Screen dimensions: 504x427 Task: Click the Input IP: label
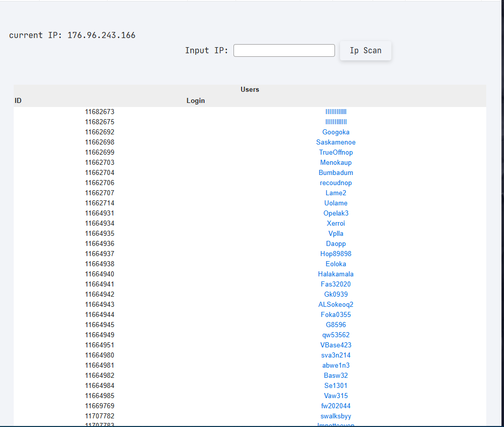point(207,51)
